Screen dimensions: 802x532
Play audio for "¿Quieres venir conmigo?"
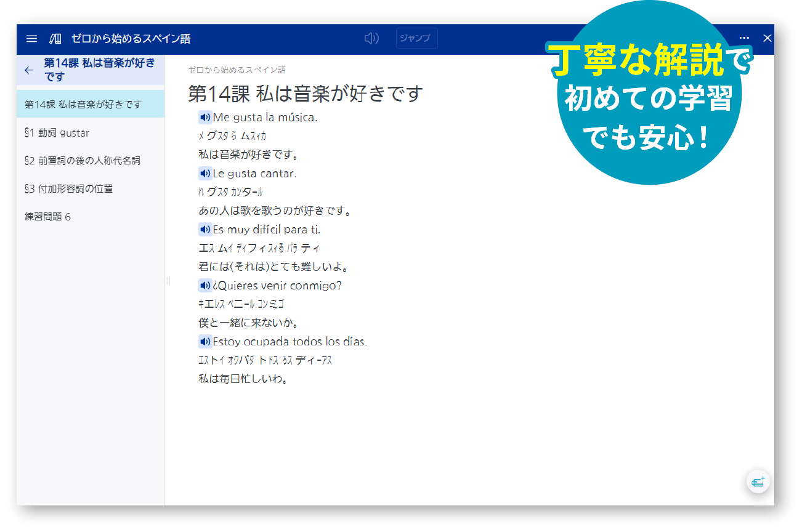click(x=206, y=285)
